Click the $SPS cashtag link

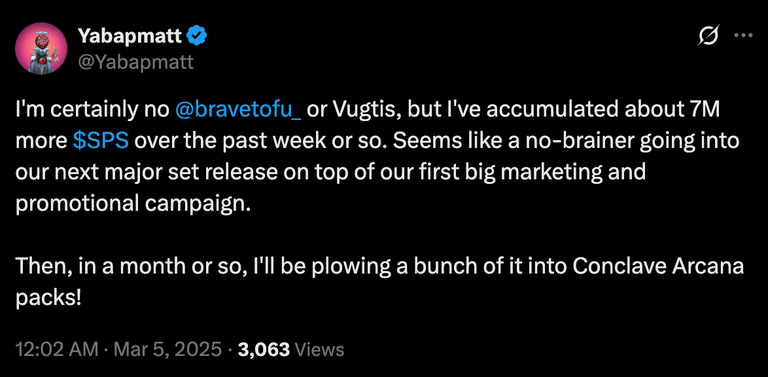[x=101, y=141]
